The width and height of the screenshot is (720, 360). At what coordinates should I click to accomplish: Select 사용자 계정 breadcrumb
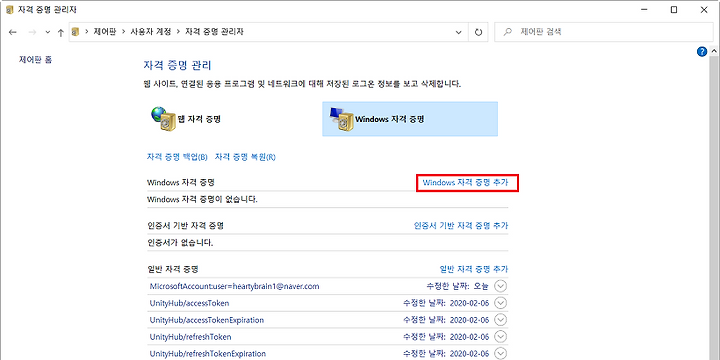click(x=151, y=32)
